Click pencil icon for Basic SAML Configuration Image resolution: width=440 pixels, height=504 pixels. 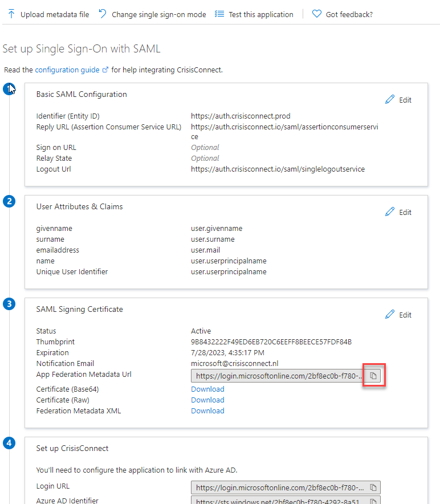[x=389, y=99]
